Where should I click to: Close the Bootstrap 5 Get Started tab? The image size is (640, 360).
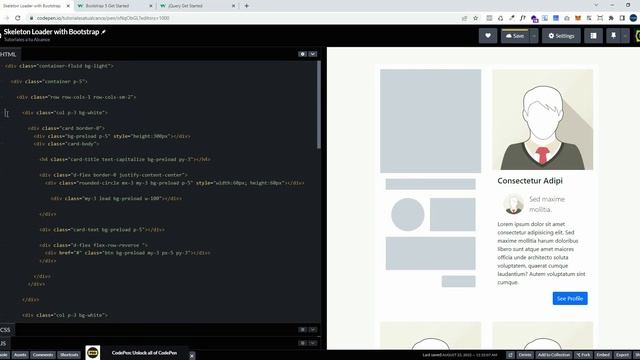(x=151, y=6)
